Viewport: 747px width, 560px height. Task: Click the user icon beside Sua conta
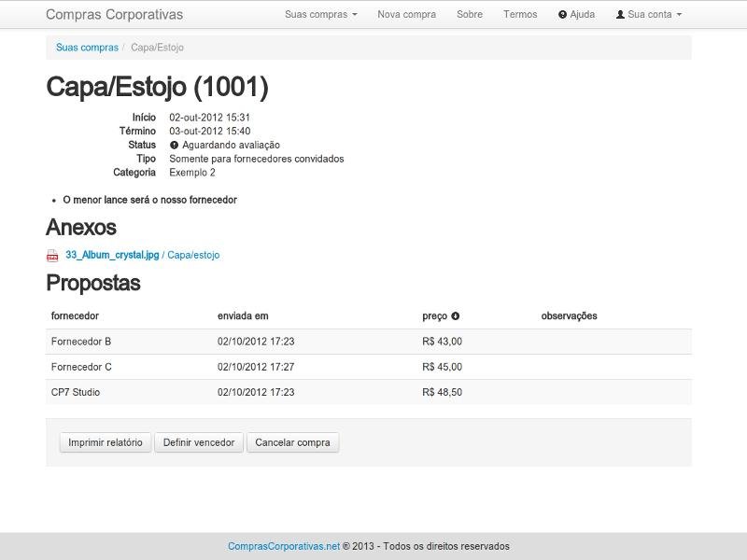point(620,15)
